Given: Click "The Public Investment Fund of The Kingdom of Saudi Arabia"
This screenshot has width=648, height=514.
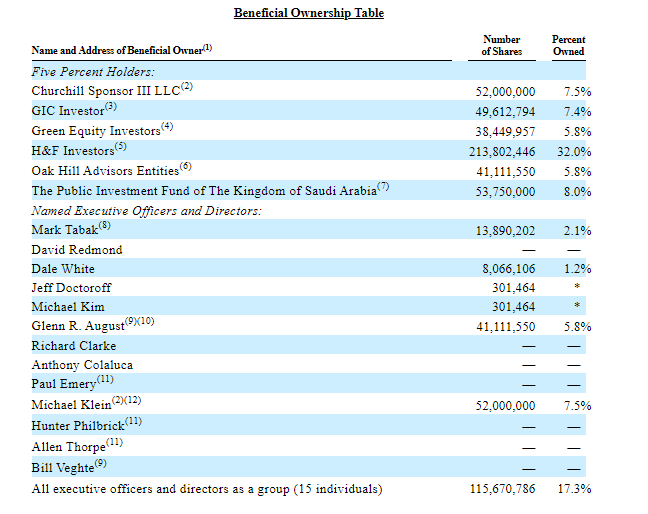Looking at the screenshot, I should (204, 190).
